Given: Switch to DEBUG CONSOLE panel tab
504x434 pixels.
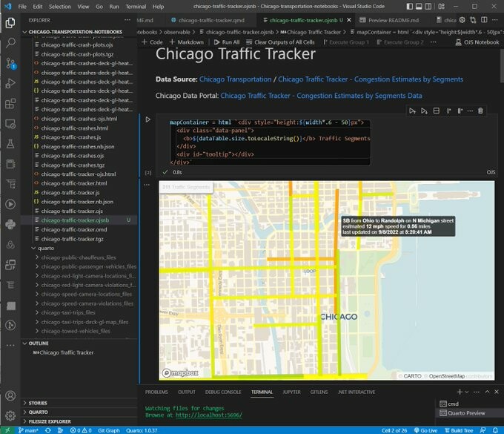Looking at the screenshot, I should coord(223,392).
